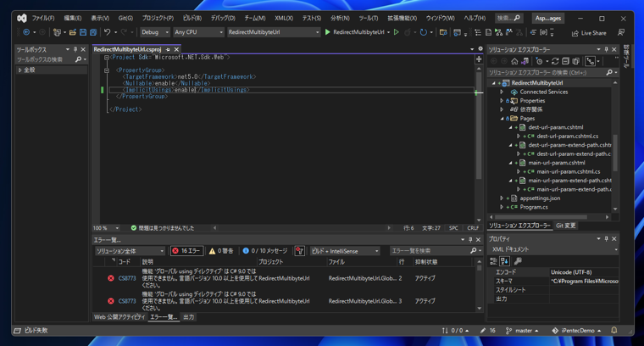Click the browser link window icon in toolbar
Image resolution: width=644 pixels, height=346 pixels.
[x=457, y=32]
